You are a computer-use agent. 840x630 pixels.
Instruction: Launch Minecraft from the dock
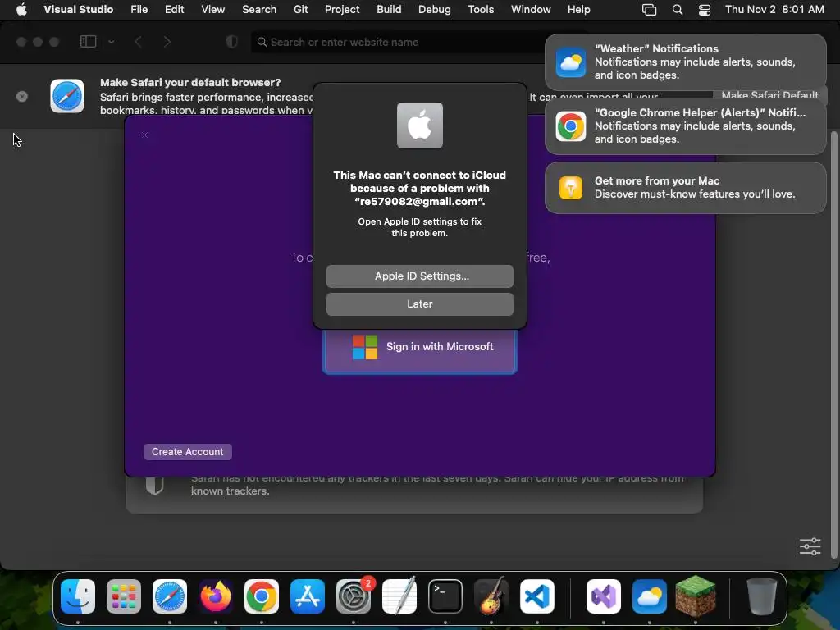696,596
